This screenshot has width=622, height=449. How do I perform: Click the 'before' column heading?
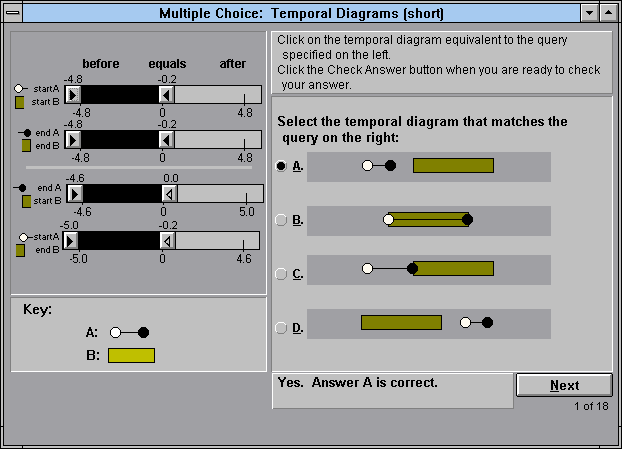pos(101,64)
